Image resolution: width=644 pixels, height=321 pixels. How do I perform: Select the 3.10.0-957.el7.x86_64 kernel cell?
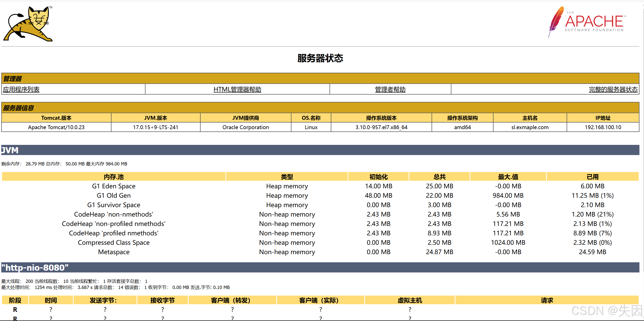pos(381,127)
